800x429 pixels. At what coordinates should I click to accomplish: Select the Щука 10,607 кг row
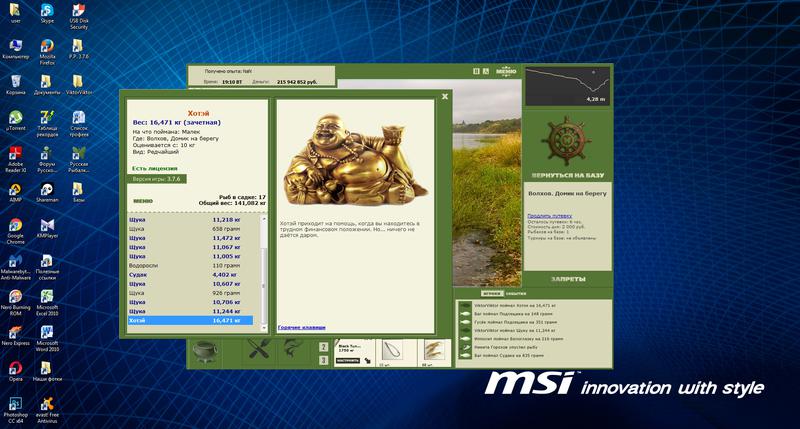(190, 284)
